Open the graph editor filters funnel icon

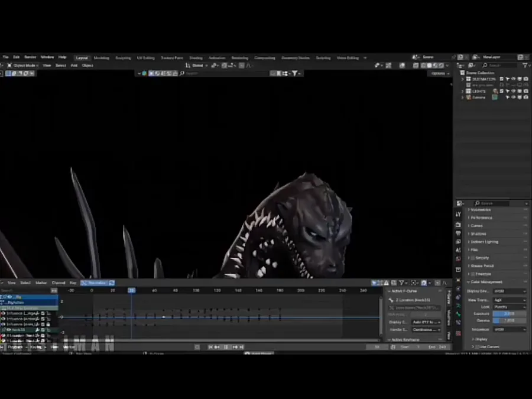tap(402, 283)
